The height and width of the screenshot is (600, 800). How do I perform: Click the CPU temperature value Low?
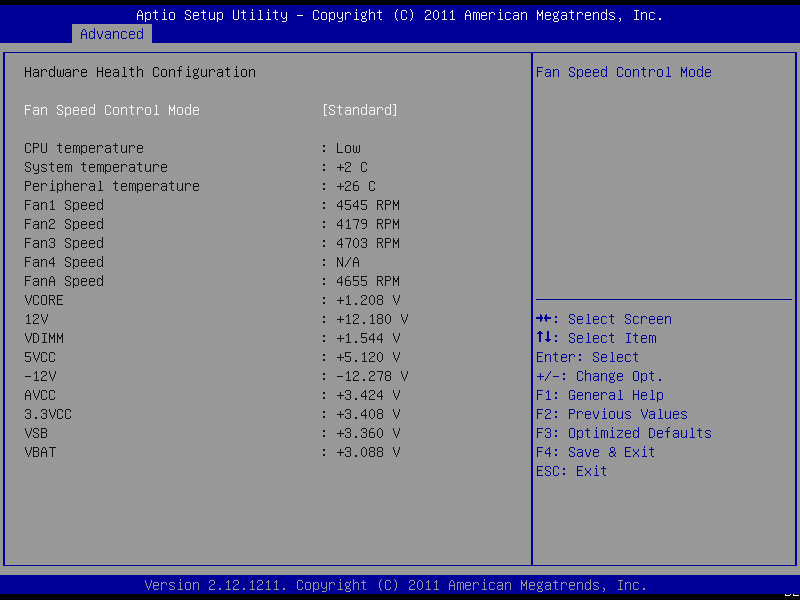(x=348, y=148)
